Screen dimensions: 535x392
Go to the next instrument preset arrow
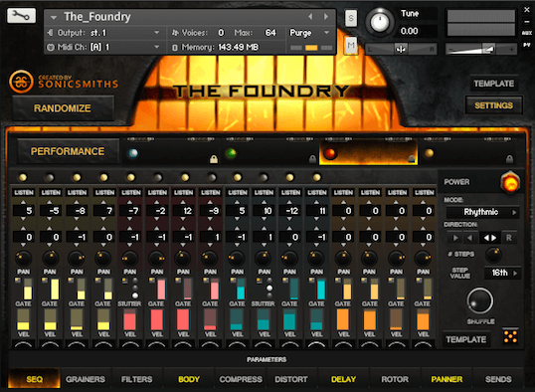pos(326,16)
